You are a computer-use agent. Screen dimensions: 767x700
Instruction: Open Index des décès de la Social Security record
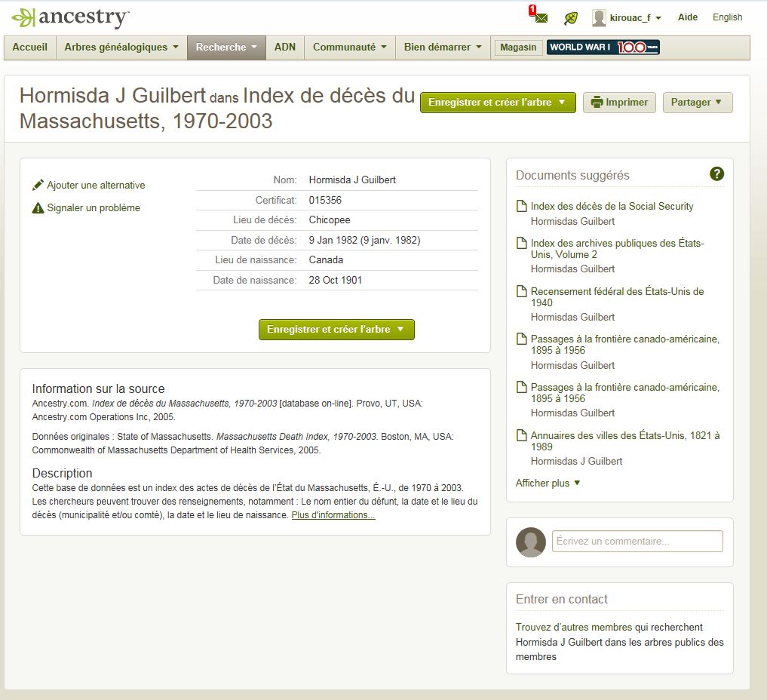(612, 207)
